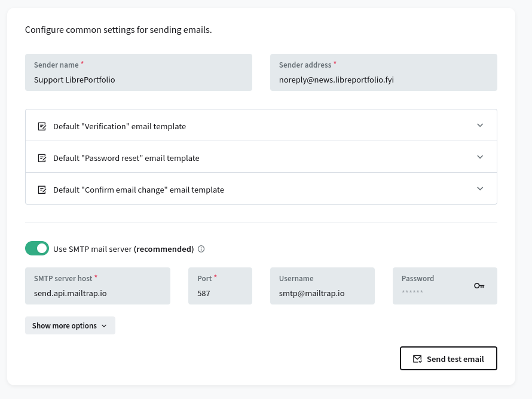Open Default "Confirm email change" template section
This screenshot has width=532, height=399.
pyautogui.click(x=139, y=190)
